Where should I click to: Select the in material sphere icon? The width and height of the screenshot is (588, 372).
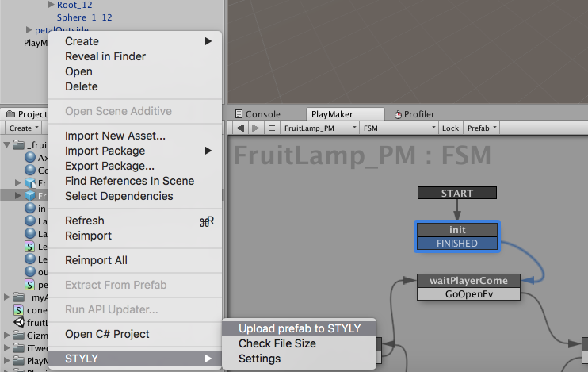coord(30,209)
